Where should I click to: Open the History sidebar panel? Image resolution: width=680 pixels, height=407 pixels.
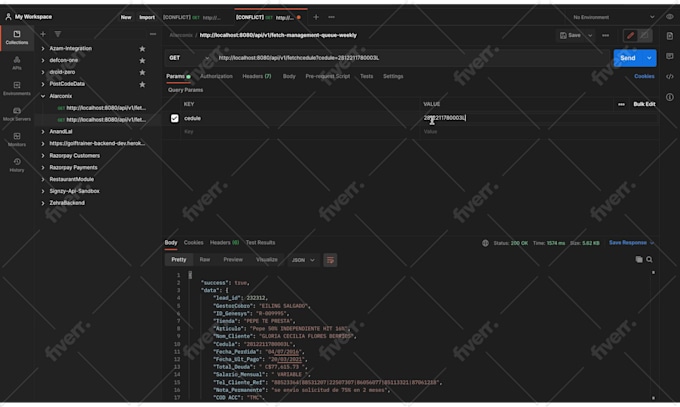(x=17, y=165)
